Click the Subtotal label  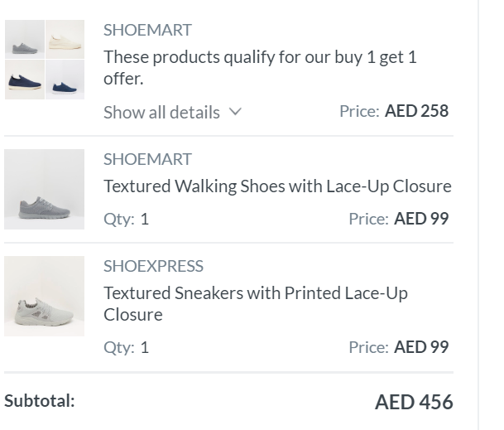coord(39,401)
